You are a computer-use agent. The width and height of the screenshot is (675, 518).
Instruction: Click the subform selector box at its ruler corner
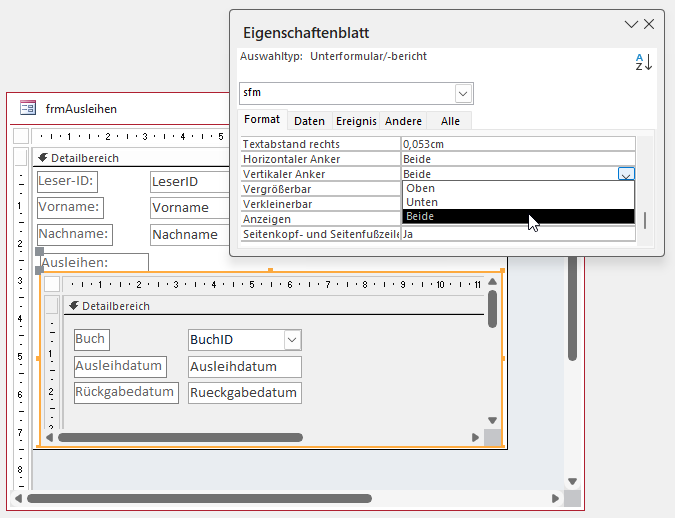point(52,284)
